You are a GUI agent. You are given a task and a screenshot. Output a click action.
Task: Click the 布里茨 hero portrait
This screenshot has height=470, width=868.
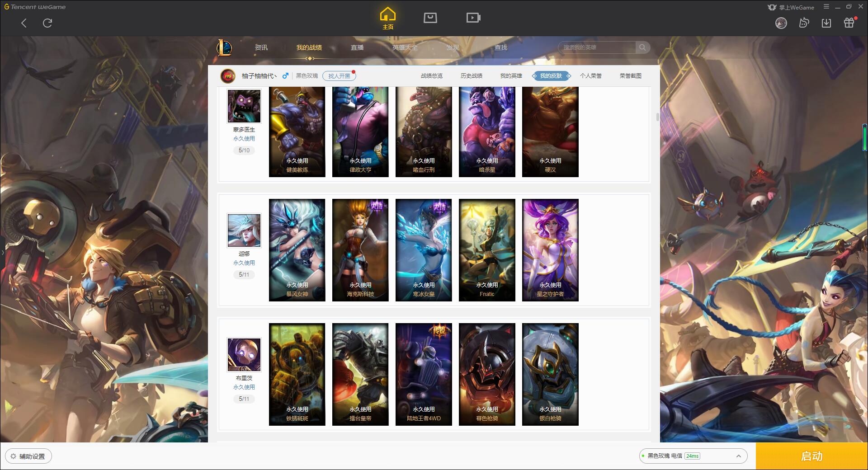(x=244, y=355)
